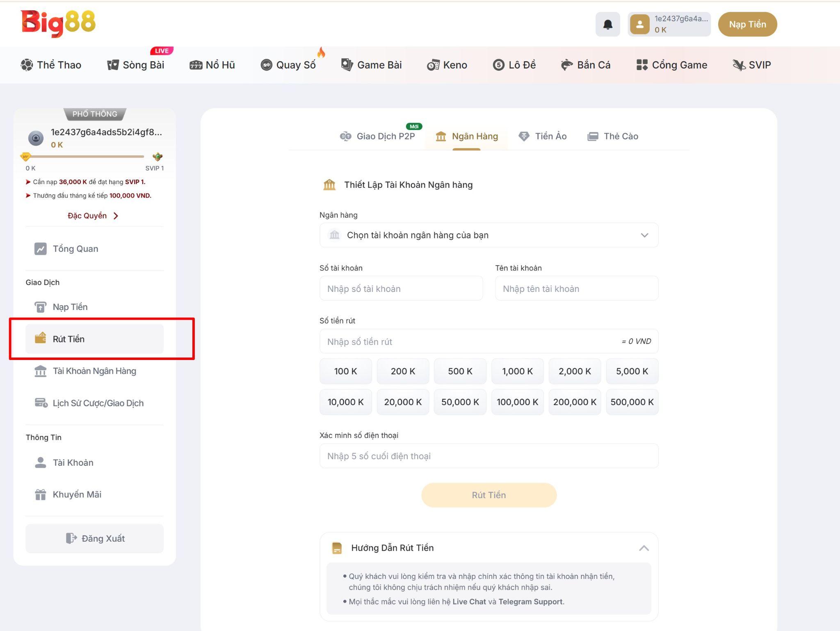
Task: Open Khuyến Mãi promotions in sidebar
Action: (x=77, y=494)
